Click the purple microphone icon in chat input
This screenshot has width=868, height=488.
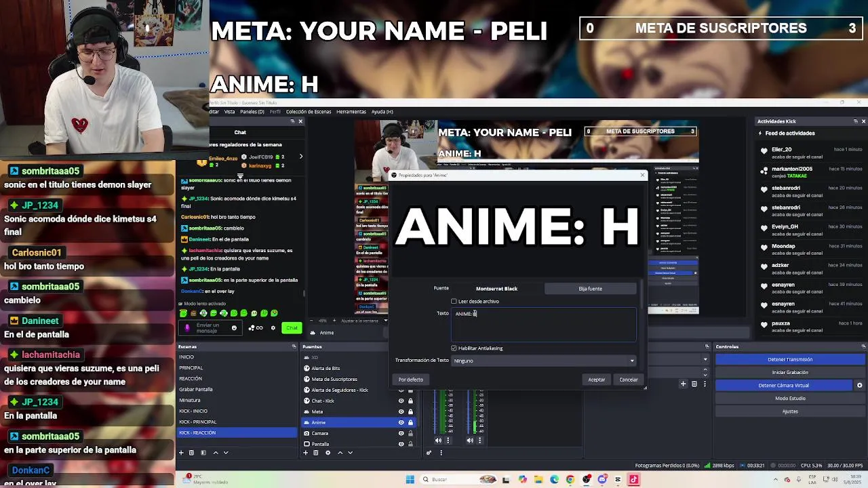[x=187, y=328]
